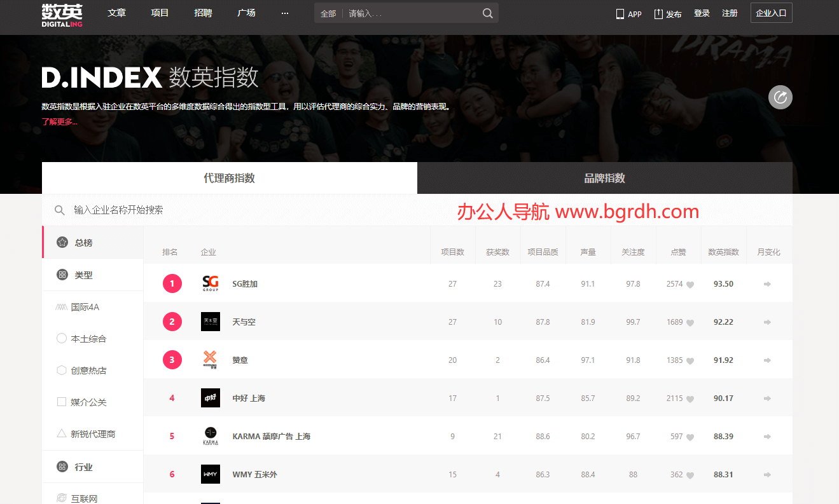Click the KARMA company logo
The width and height of the screenshot is (839, 504).
pos(210,436)
